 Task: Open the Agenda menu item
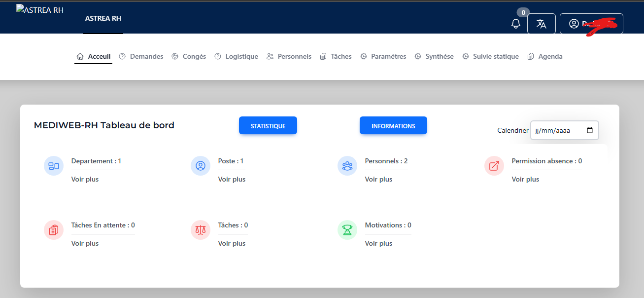(x=544, y=57)
